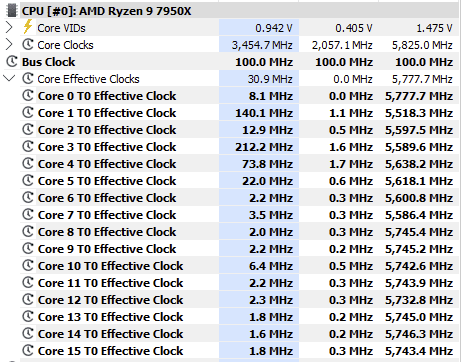Expand the Core Clocks group
The height and width of the screenshot is (362, 461).
(x=9, y=44)
